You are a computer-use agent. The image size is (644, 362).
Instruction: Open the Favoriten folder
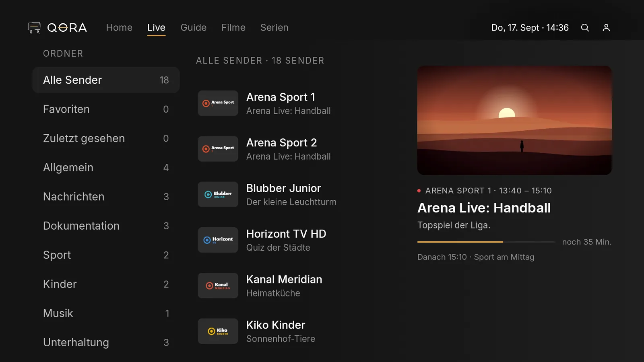click(106, 109)
